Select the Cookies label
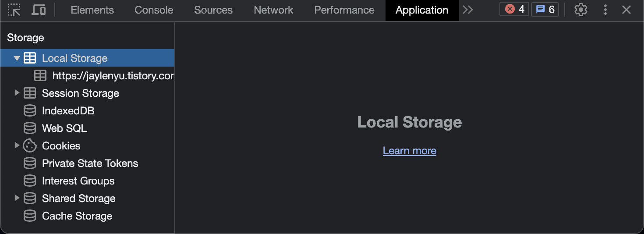The width and height of the screenshot is (644, 234). click(61, 146)
